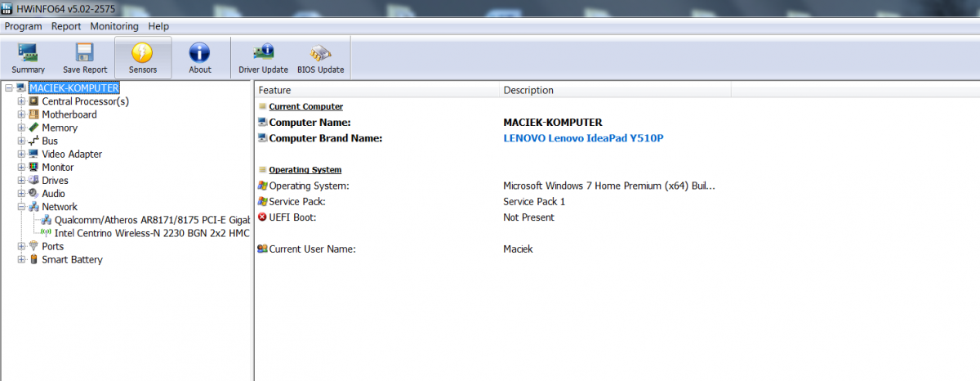Select the Service Pack feature row
Viewport: 980px width, 381px height.
[493, 201]
